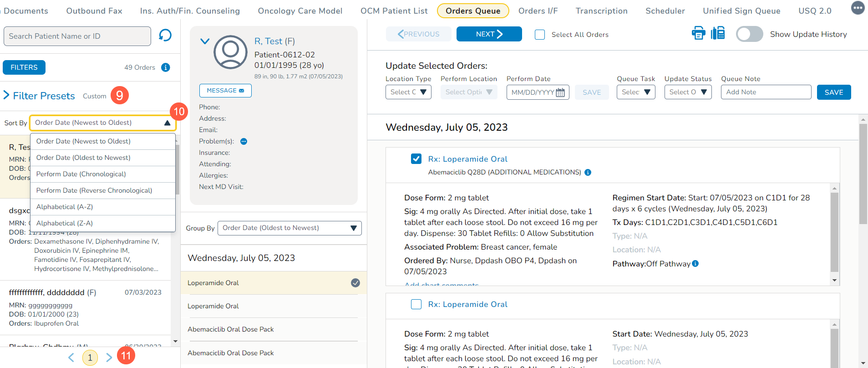Click the orders count info icon
Image resolution: width=868 pixels, height=368 pixels.
coord(166,67)
